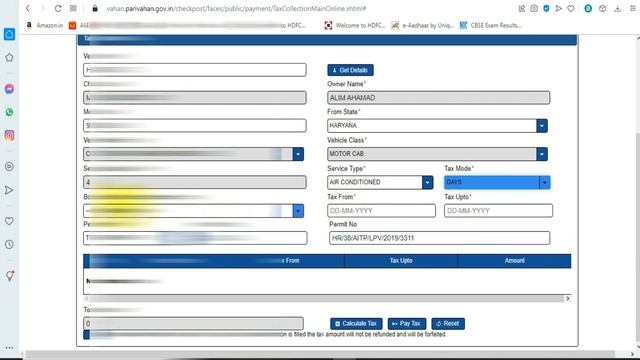Open the snapshot camera icon in toolbar
Image resolution: width=640 pixels, height=360 pixels.
tap(534, 8)
